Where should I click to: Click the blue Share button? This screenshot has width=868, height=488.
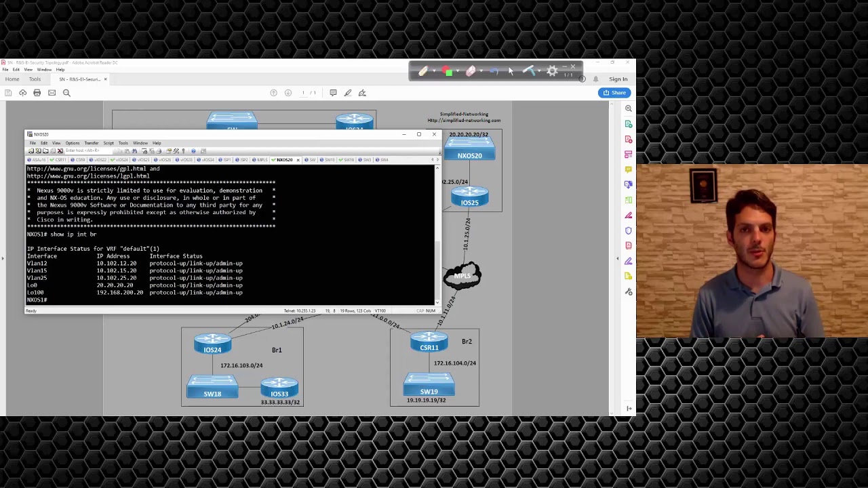point(615,93)
